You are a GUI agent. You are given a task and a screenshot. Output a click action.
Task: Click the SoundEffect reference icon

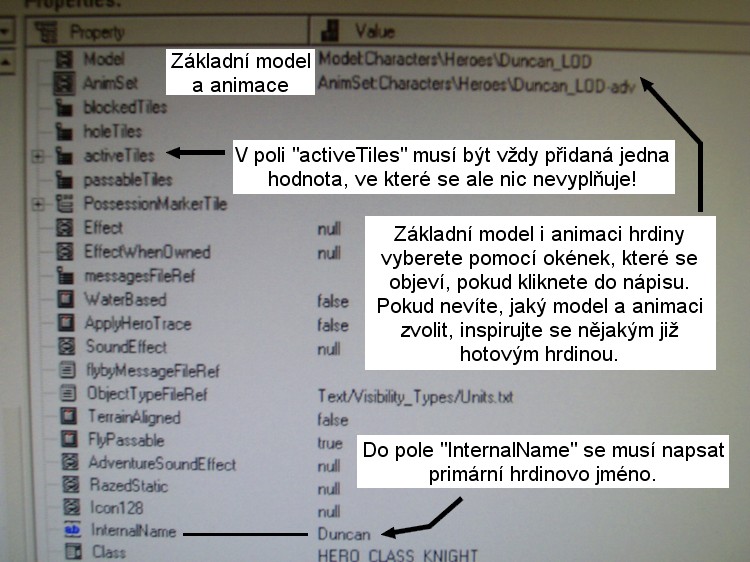coord(66,346)
